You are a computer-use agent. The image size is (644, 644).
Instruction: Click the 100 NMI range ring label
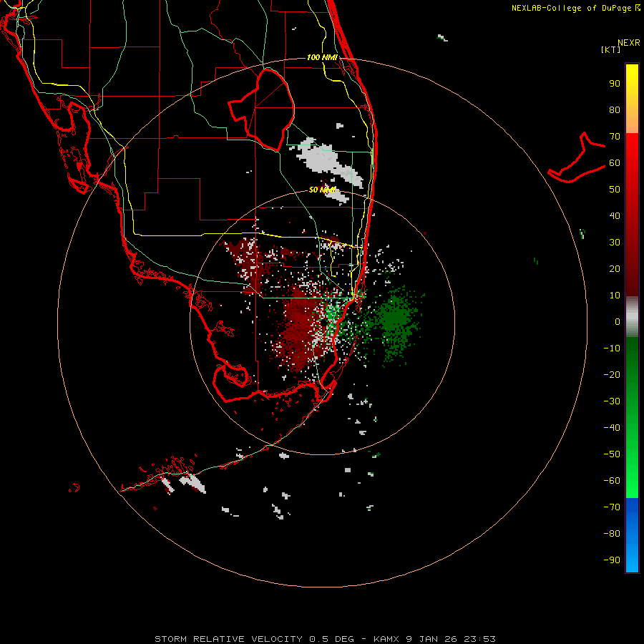[322, 57]
